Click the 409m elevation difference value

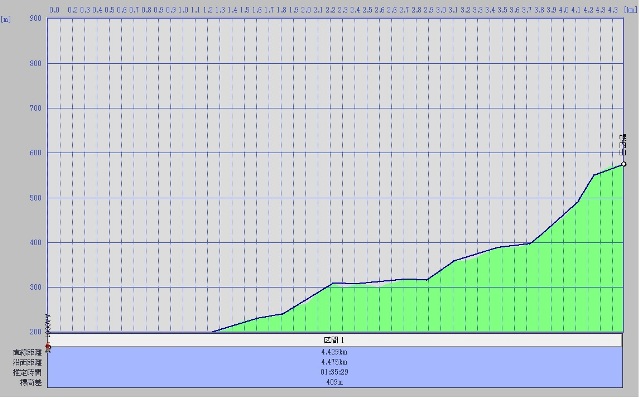tap(334, 382)
